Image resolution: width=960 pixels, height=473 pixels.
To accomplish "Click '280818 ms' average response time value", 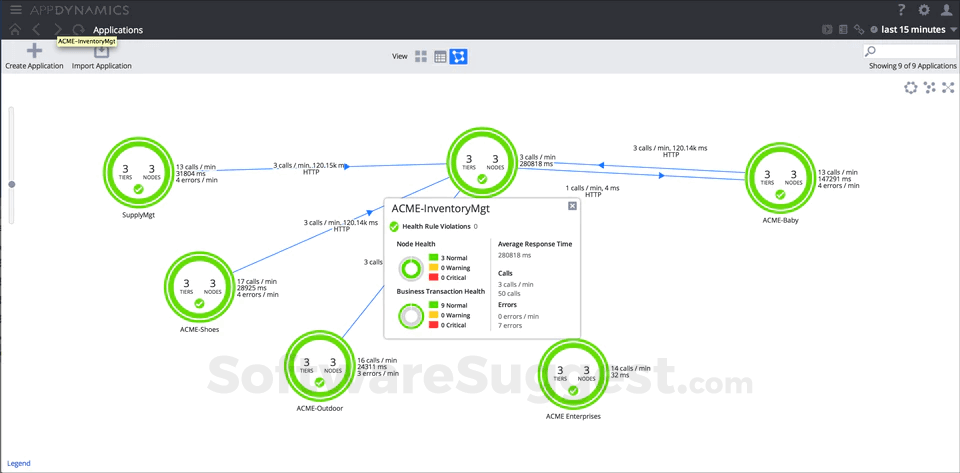I will pyautogui.click(x=514, y=255).
